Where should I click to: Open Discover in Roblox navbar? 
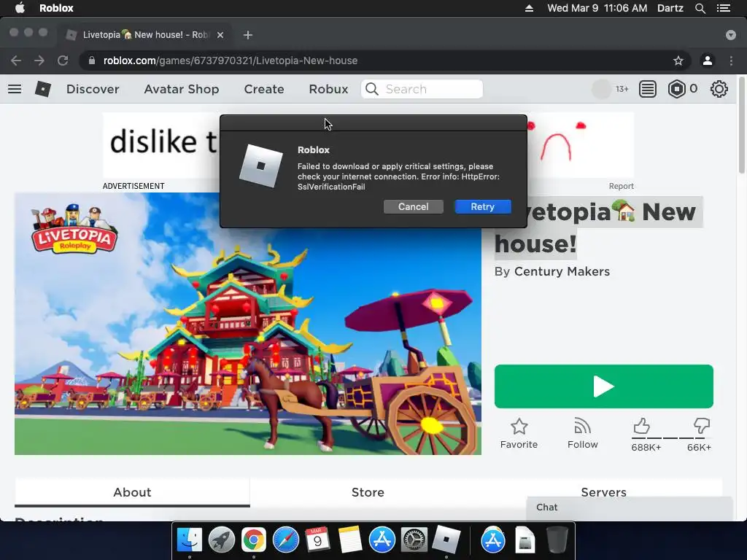click(93, 89)
